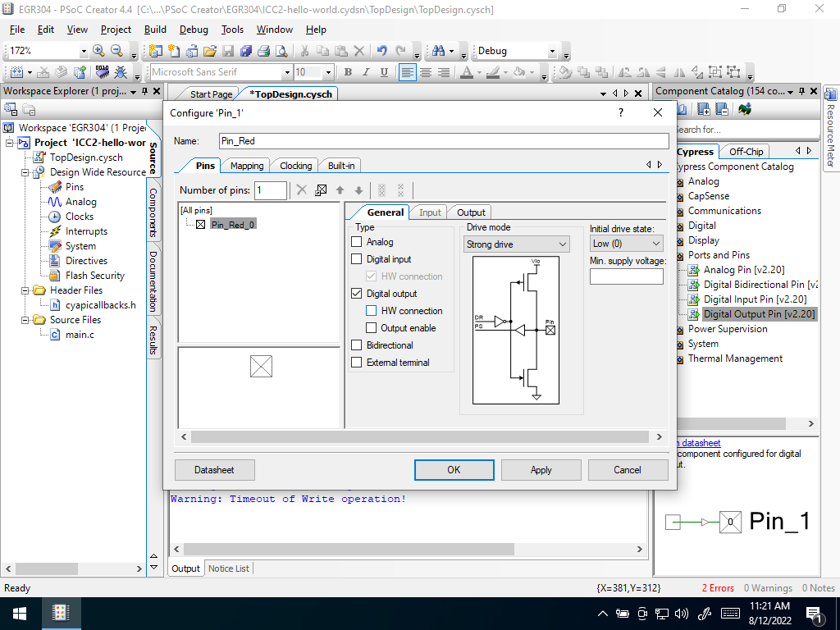The image size is (840, 630).
Task: Switch to the Output sub-tab
Action: pyautogui.click(x=471, y=212)
